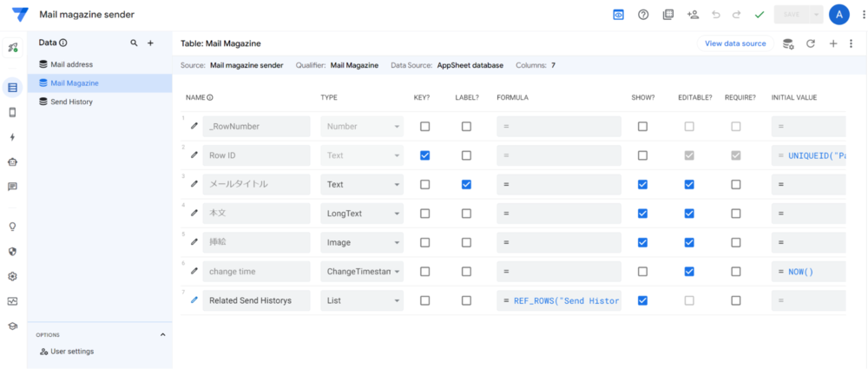
Task: Click the search data icon
Action: pyautogui.click(x=133, y=43)
